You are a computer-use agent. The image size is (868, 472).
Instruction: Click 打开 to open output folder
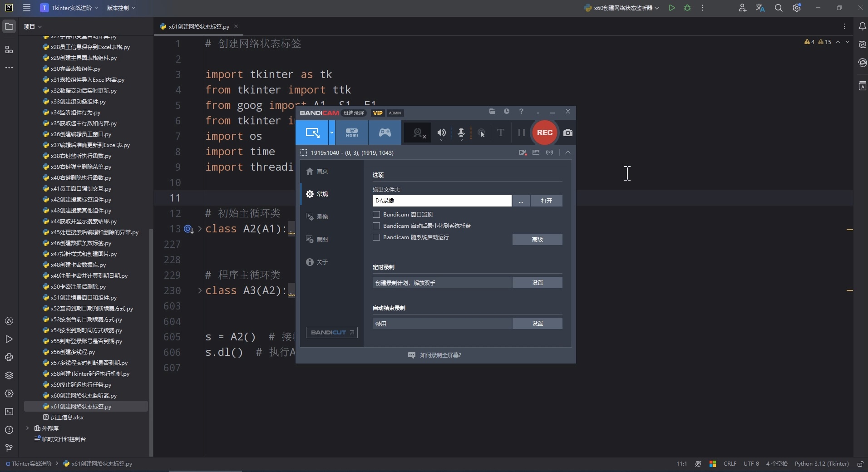coord(547,201)
